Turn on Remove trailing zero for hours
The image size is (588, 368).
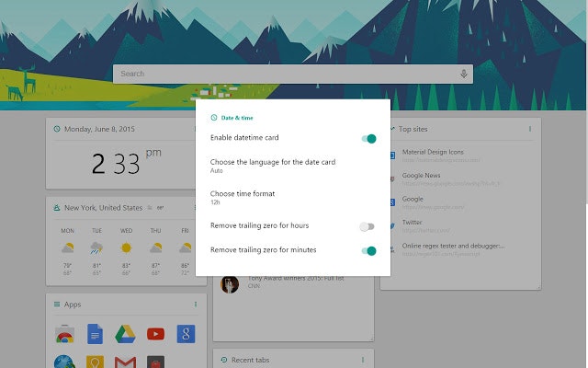coord(367,226)
